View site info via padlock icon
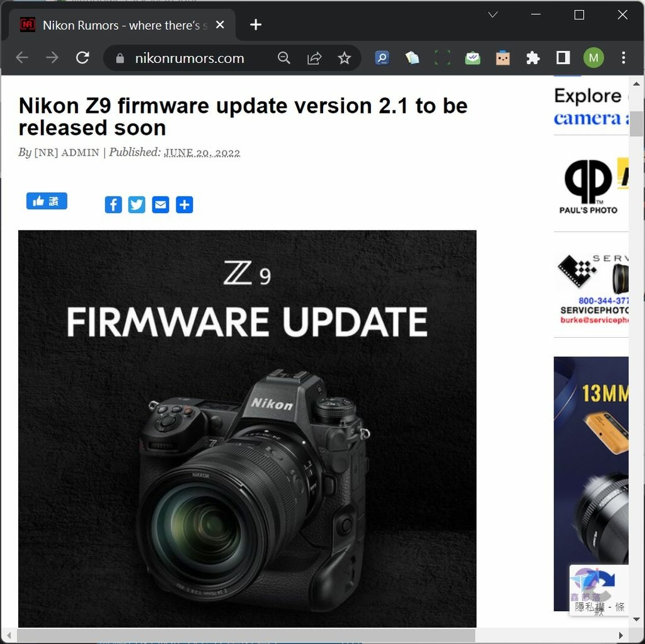 point(120,58)
